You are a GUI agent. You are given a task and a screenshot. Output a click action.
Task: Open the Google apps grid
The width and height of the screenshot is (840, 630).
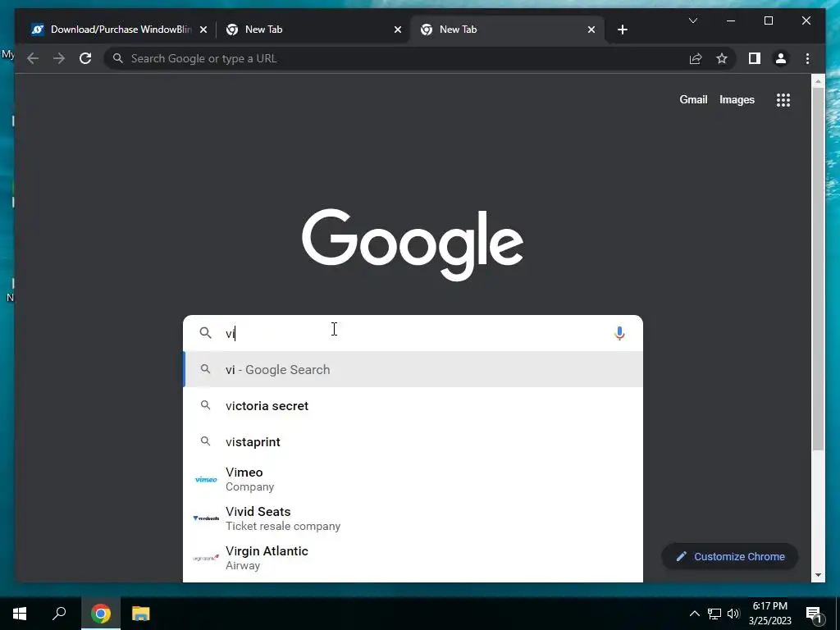(x=783, y=99)
